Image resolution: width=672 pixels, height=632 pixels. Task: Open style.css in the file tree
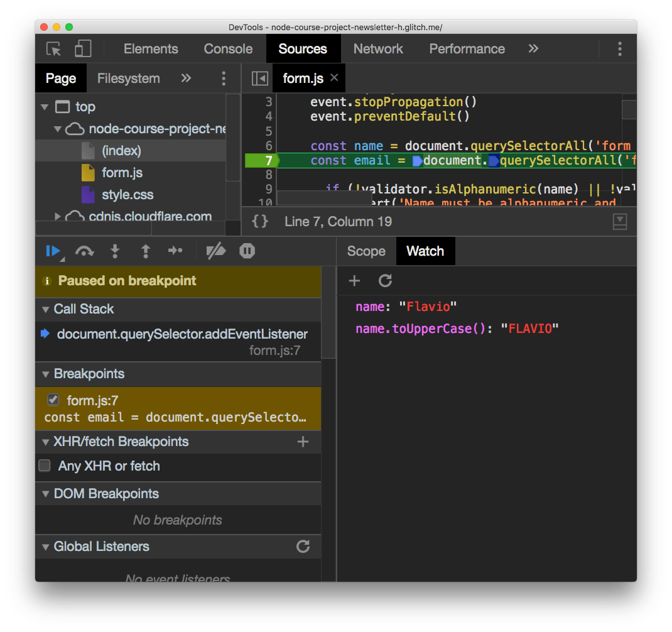[127, 195]
